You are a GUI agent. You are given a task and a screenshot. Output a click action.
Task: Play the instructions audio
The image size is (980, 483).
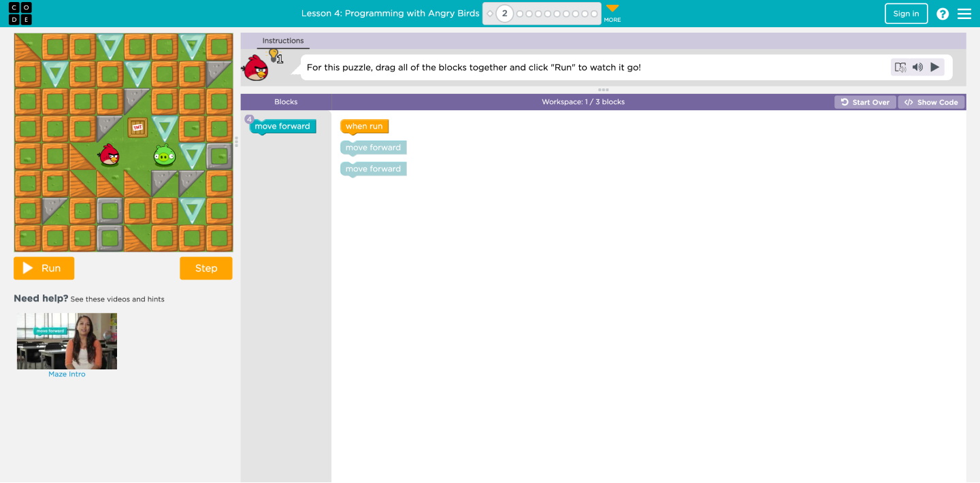[x=935, y=67]
